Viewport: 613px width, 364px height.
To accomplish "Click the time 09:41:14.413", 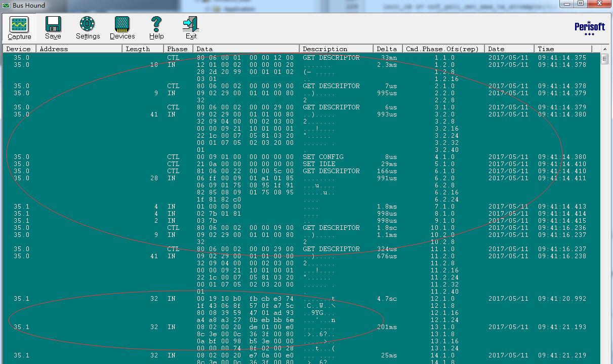I will point(562,207).
